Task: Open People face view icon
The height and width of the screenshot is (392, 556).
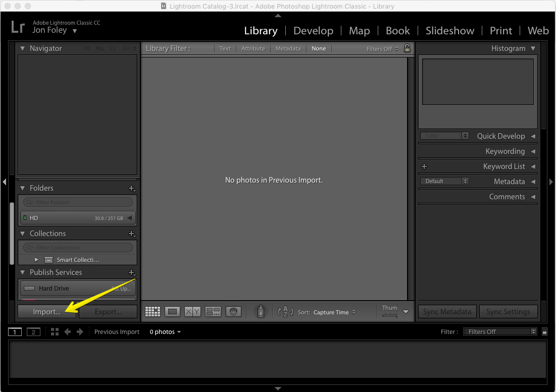Action: point(233,312)
